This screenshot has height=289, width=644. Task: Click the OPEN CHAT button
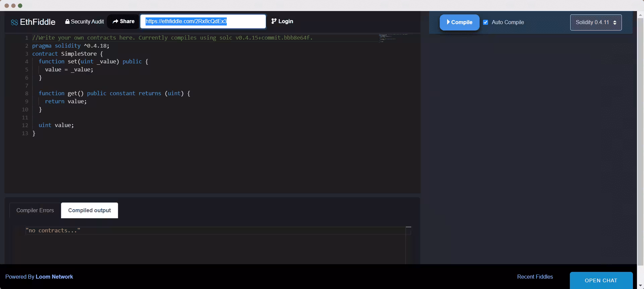tap(601, 280)
